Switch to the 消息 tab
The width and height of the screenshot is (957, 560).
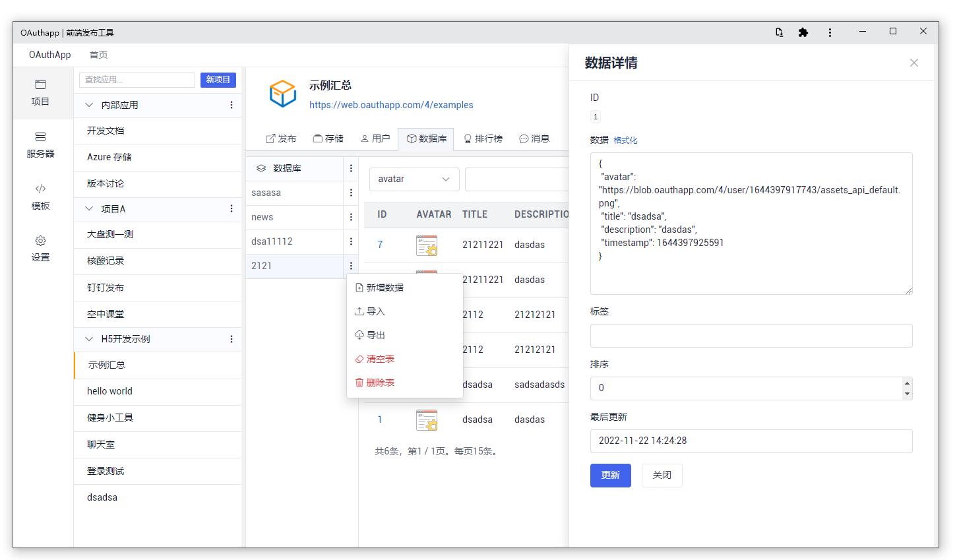point(534,139)
